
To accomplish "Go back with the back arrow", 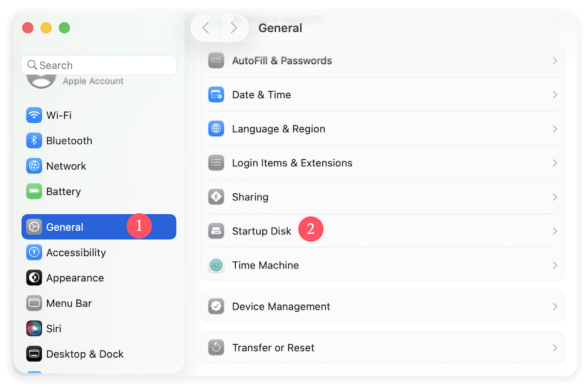I will pyautogui.click(x=205, y=28).
